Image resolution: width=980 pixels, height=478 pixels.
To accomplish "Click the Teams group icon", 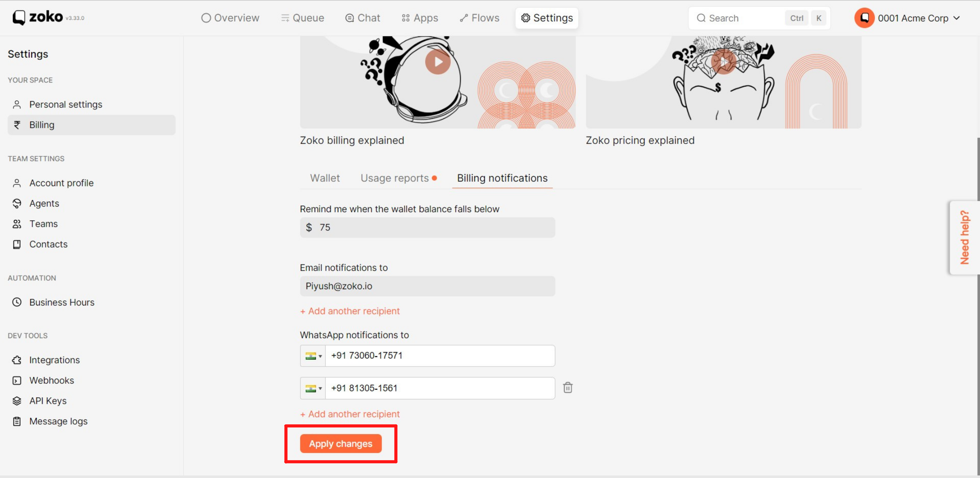I will tap(17, 224).
